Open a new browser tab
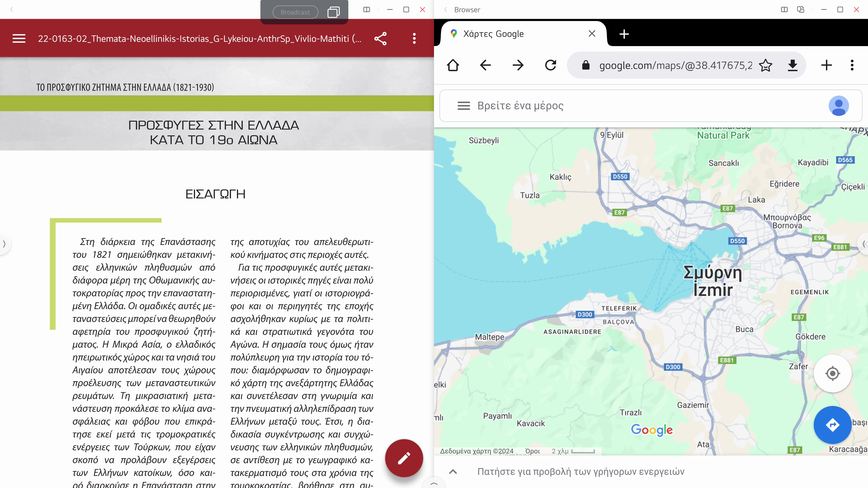This screenshot has width=868, height=488. coord(624,34)
